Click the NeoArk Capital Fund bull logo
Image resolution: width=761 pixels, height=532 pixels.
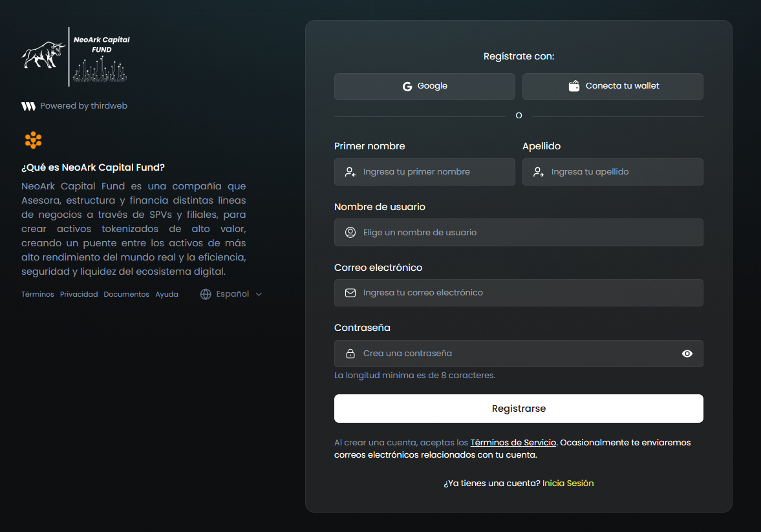(x=44, y=56)
